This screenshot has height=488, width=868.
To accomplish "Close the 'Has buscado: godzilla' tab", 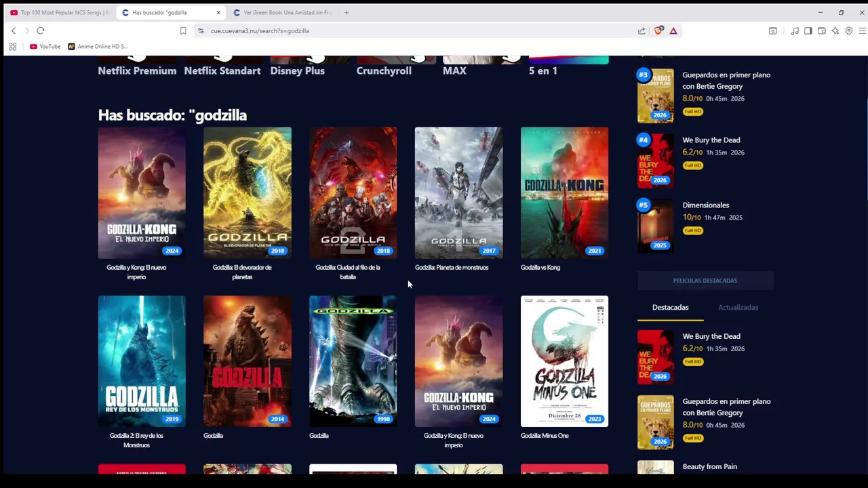I will pyautogui.click(x=218, y=12).
